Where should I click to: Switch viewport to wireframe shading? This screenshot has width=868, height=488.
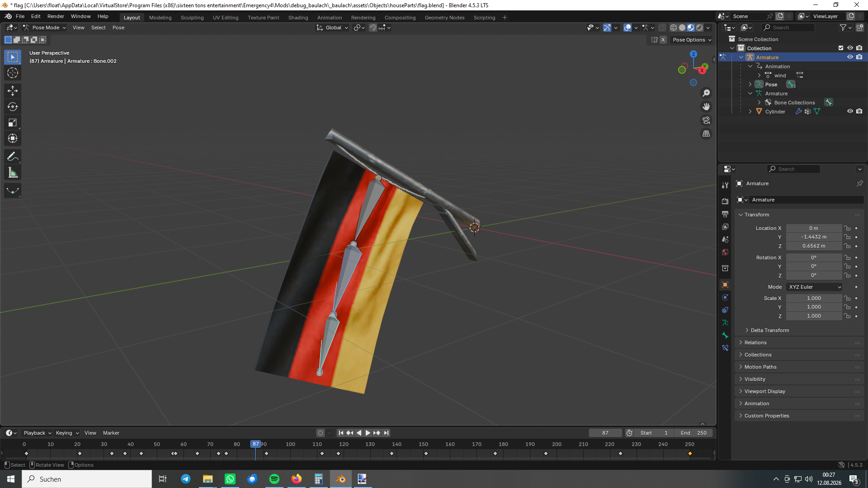pyautogui.click(x=674, y=28)
